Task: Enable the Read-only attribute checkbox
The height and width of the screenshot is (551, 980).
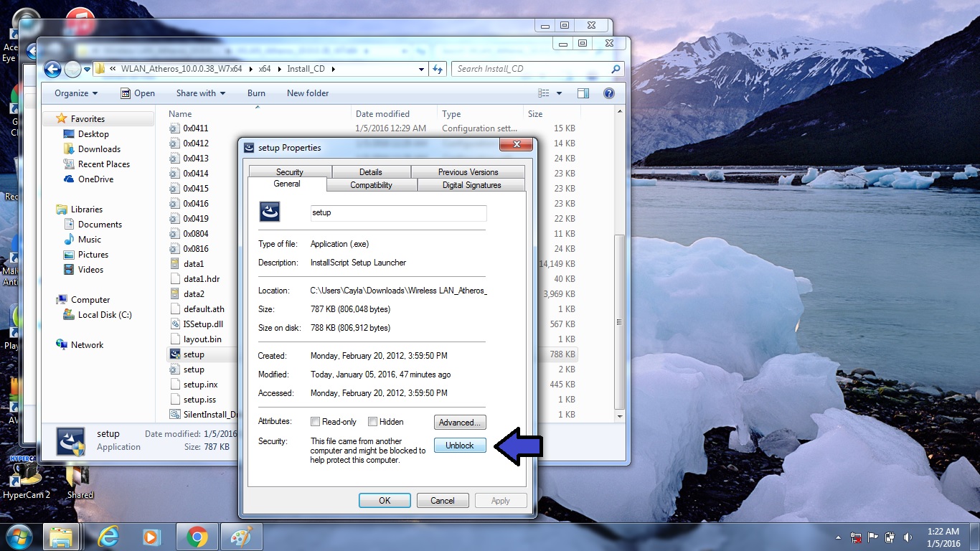Action: (x=315, y=422)
